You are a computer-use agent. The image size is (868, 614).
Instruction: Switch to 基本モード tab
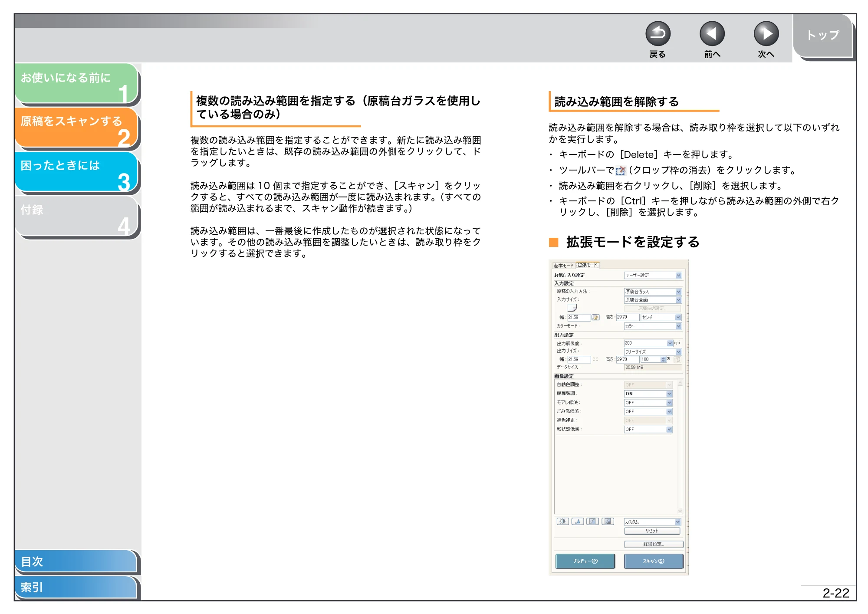pyautogui.click(x=563, y=265)
